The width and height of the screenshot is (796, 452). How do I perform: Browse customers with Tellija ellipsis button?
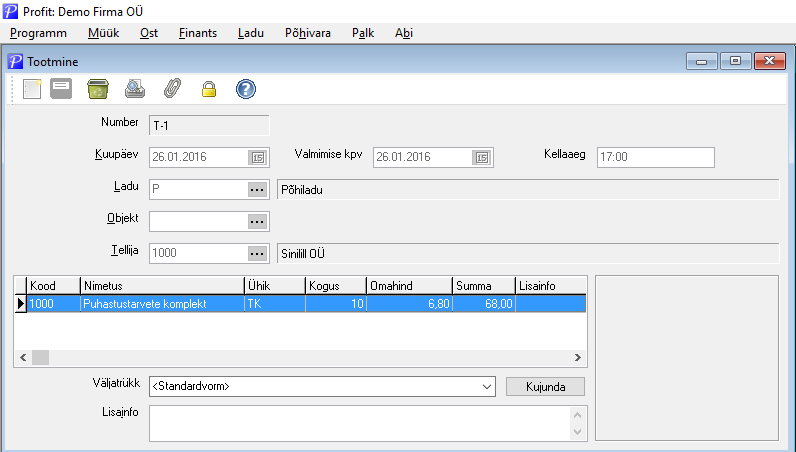257,253
